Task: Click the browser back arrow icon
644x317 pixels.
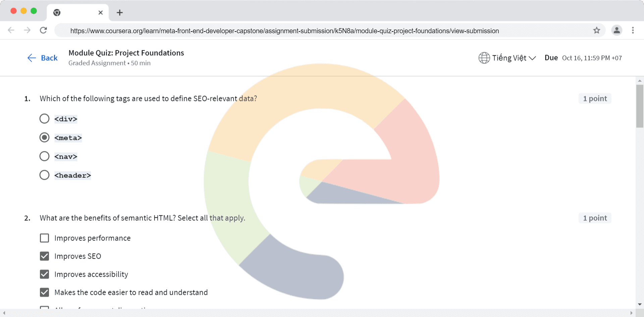Action: tap(11, 30)
